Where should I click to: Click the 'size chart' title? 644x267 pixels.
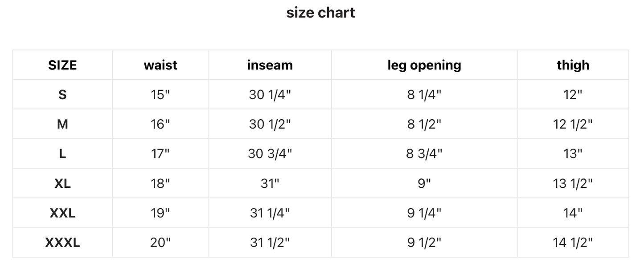coord(321,12)
